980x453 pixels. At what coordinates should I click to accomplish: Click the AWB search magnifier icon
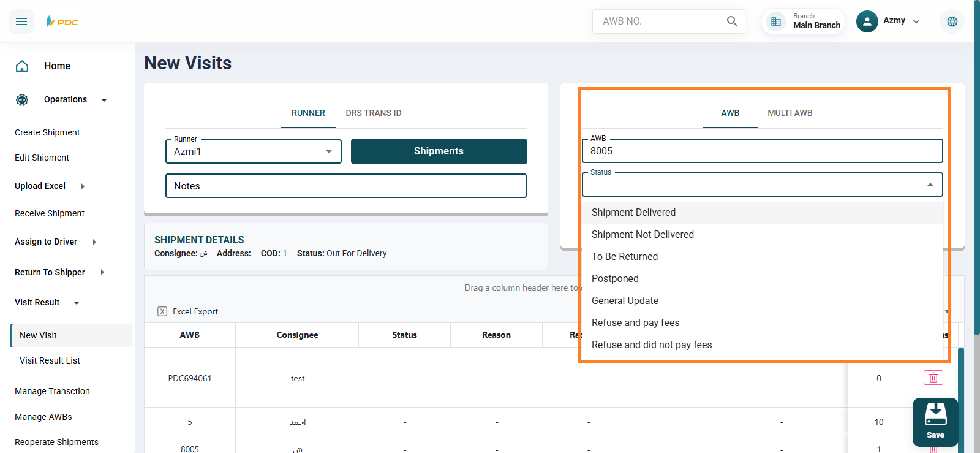click(x=732, y=21)
